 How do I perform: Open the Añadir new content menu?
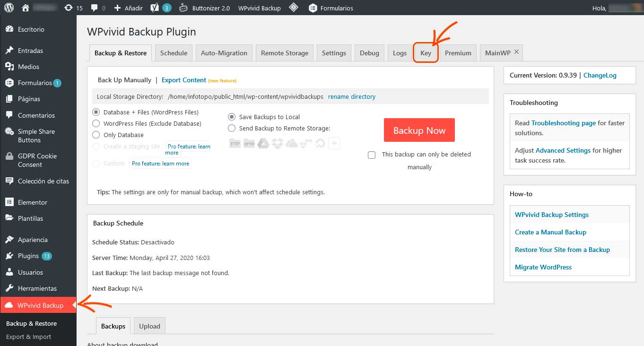coord(129,8)
